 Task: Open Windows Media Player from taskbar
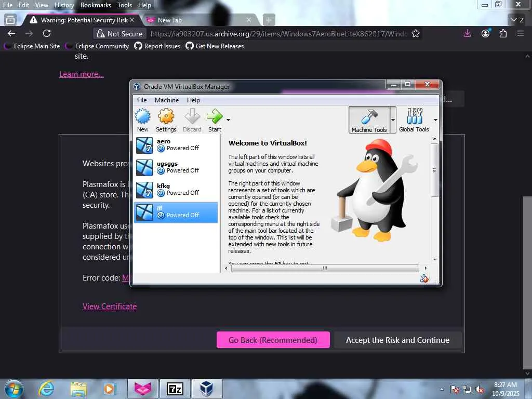(x=110, y=389)
